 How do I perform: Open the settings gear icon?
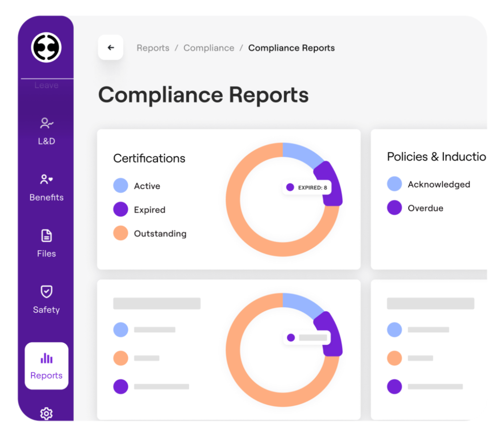pyautogui.click(x=46, y=413)
